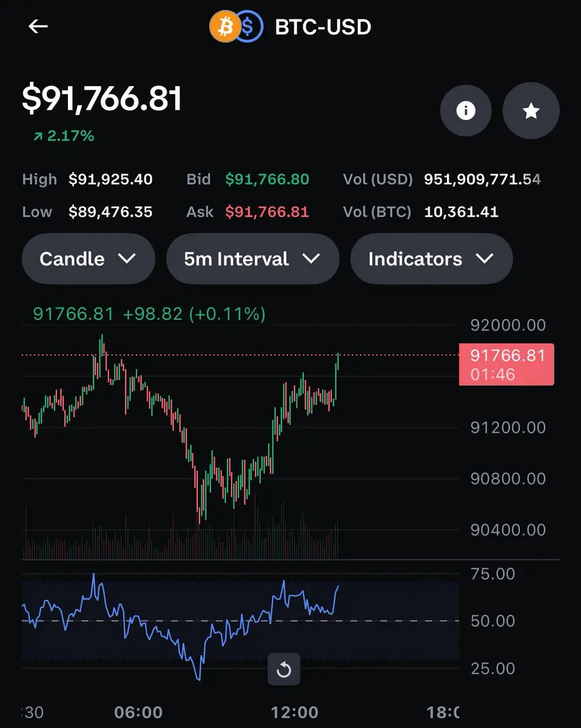581x728 pixels.
Task: Tap the 92000.00 price axis label
Action: pyautogui.click(x=508, y=325)
